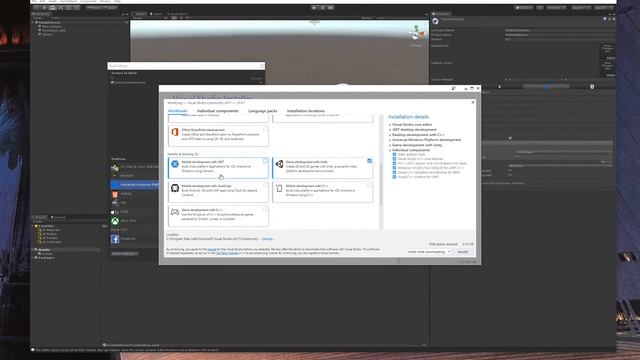Switch to Console tab in Unity

coord(58,218)
